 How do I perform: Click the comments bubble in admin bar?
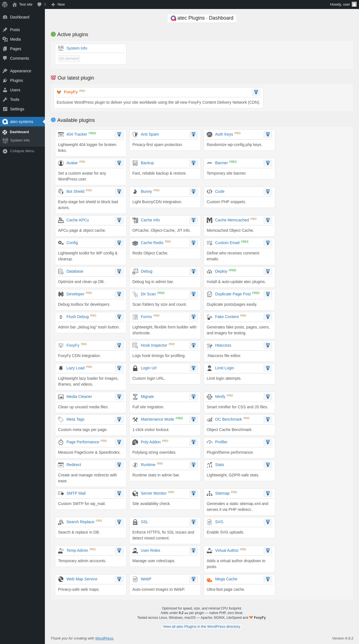[x=42, y=4]
